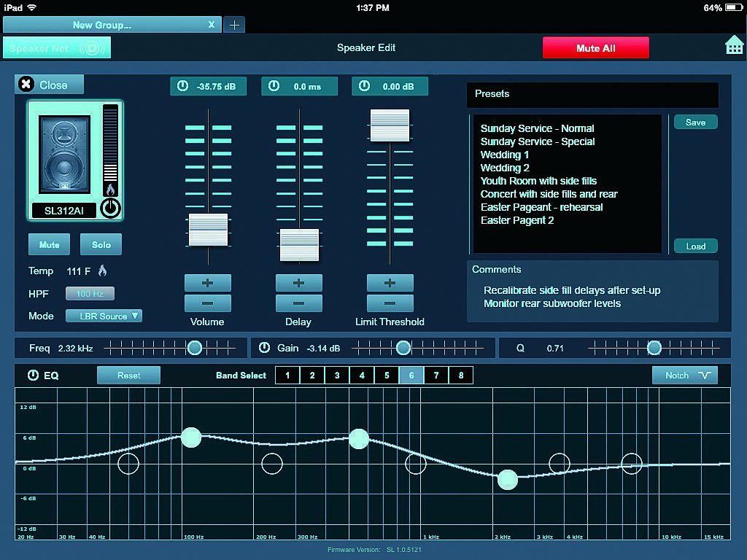
Task: Click the Q slider handle
Action: click(x=653, y=348)
